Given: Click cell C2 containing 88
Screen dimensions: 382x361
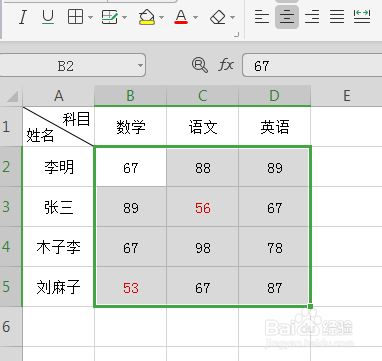Looking at the screenshot, I should [x=202, y=167].
